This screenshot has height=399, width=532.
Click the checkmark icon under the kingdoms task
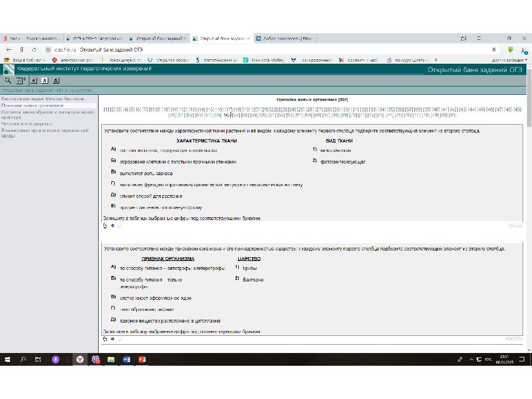(x=120, y=339)
